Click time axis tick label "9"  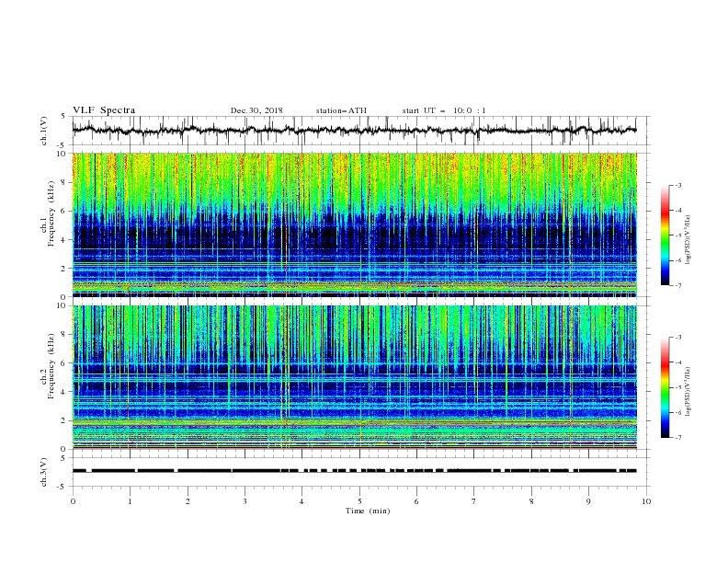point(588,501)
